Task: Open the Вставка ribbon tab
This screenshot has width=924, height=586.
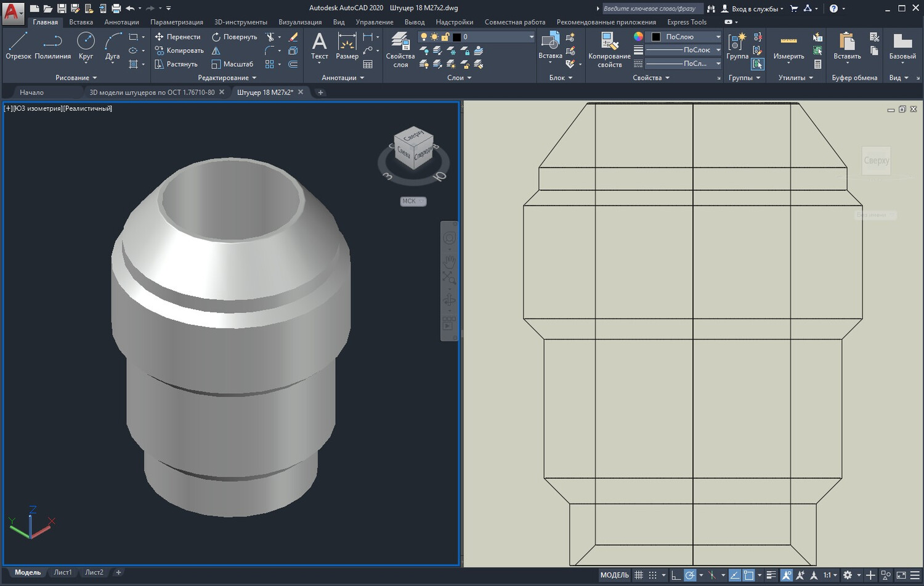Action: [81, 22]
